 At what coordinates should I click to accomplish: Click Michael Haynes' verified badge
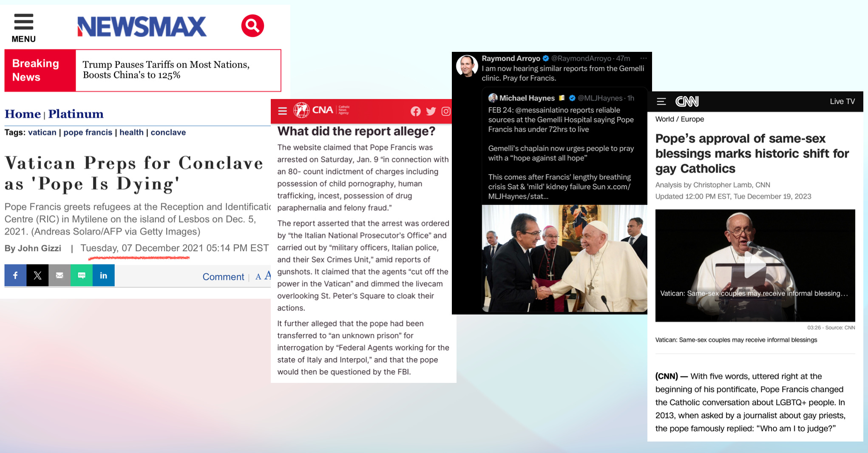[572, 98]
